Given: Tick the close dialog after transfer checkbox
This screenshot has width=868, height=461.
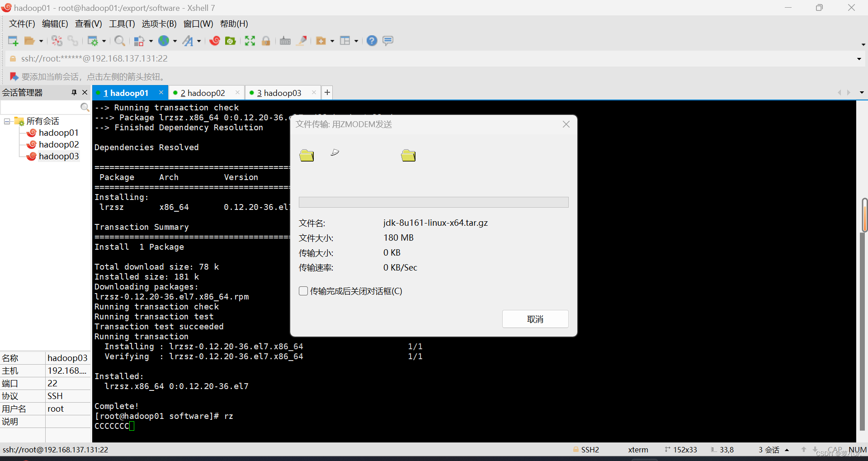Looking at the screenshot, I should [x=303, y=291].
